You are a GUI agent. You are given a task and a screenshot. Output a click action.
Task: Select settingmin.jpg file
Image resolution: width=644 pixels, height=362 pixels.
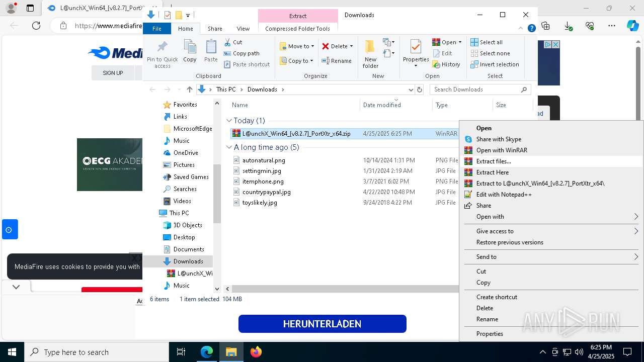(x=262, y=171)
